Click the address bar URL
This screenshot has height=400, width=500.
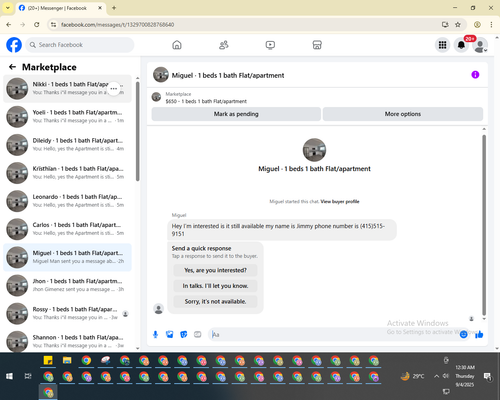[x=117, y=25]
